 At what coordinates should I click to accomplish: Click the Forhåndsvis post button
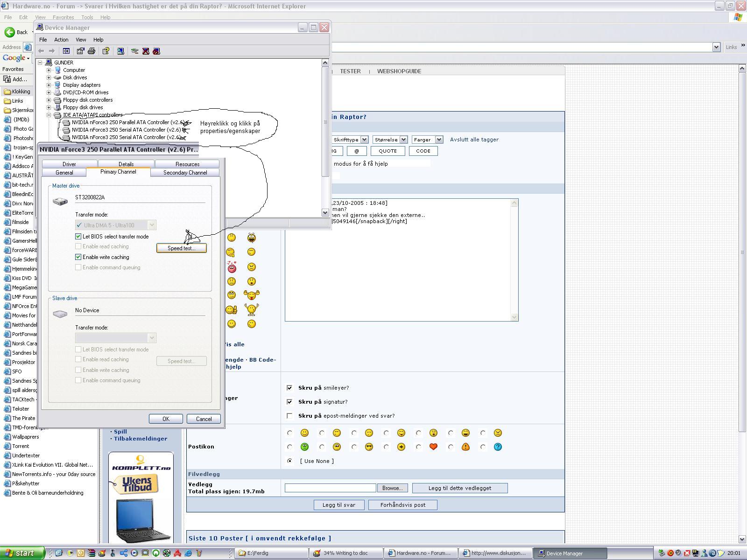point(403,505)
